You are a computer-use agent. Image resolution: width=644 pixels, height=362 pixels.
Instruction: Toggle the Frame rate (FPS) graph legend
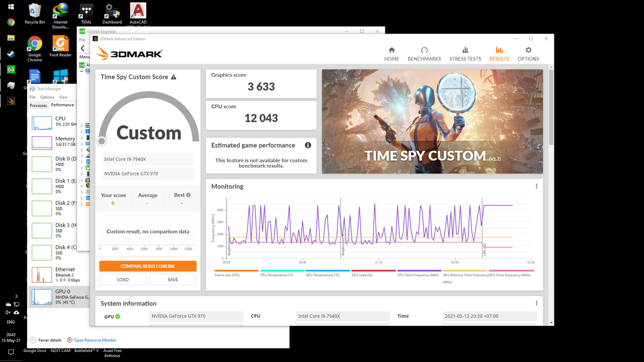236,273
